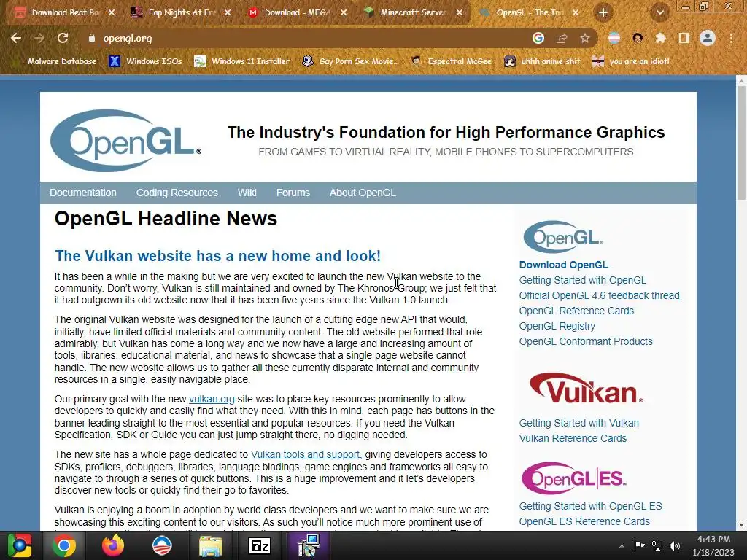This screenshot has width=747, height=560.
Task: Reload the opengl.org page
Action: click(63, 38)
